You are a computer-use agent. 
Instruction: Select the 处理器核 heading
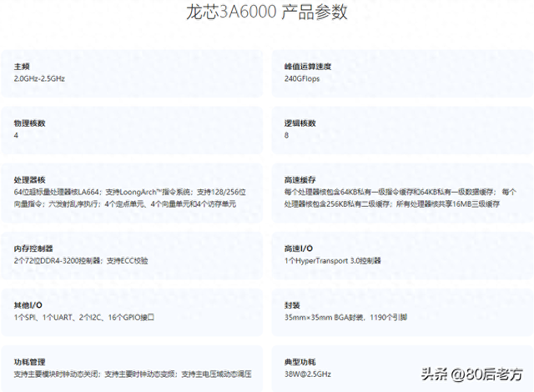pyautogui.click(x=30, y=180)
